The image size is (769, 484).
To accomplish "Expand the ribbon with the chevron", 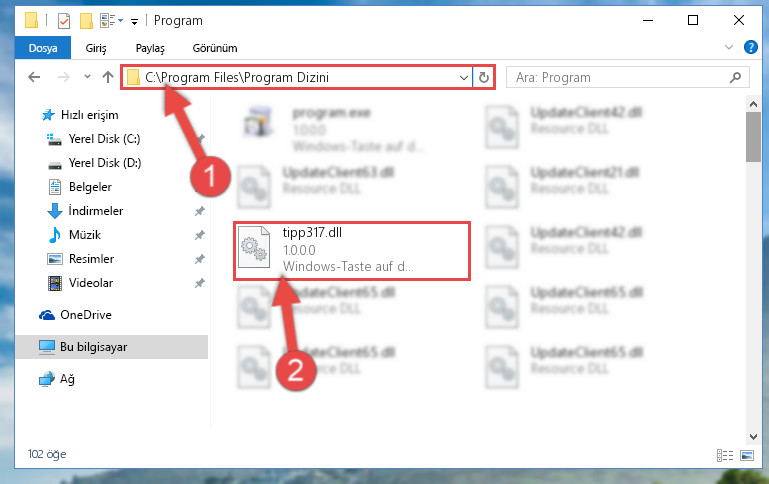I will click(729, 48).
